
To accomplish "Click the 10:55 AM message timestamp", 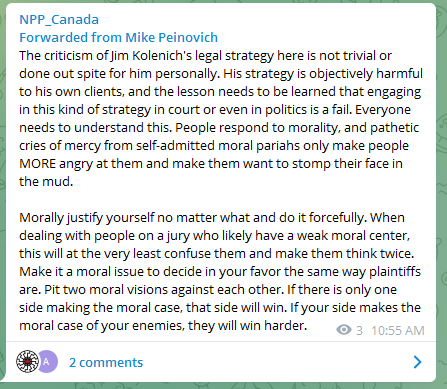I will click(398, 331).
